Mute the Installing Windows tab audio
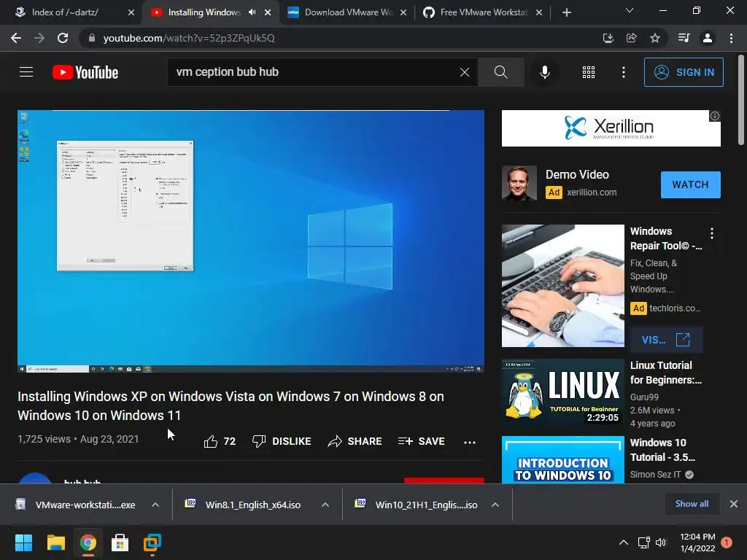Viewport: 747px width, 560px height. pos(252,12)
